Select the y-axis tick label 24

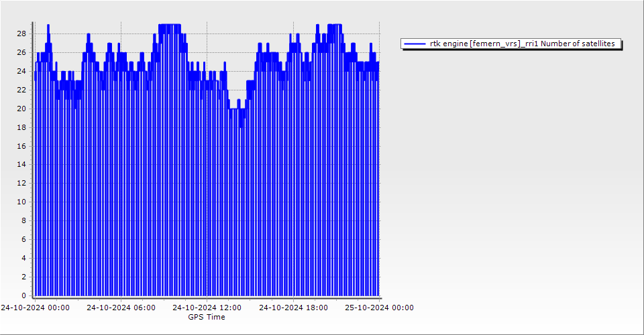click(x=21, y=71)
